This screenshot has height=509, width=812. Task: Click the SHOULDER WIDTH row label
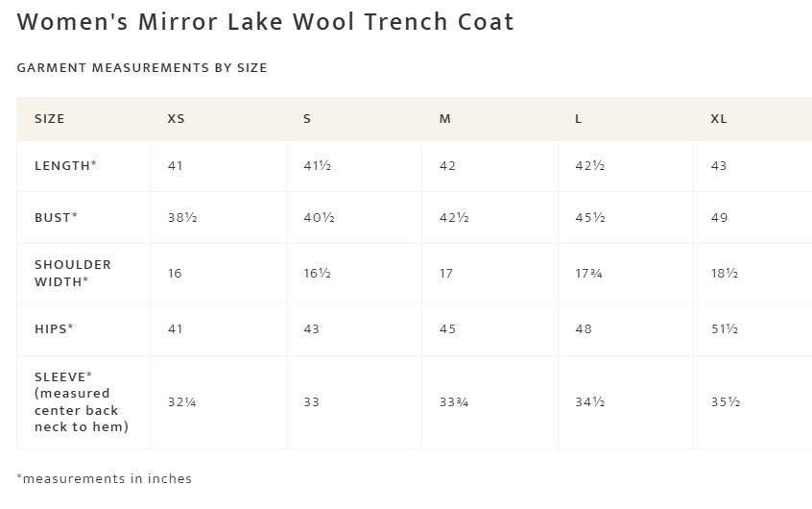pos(73,273)
